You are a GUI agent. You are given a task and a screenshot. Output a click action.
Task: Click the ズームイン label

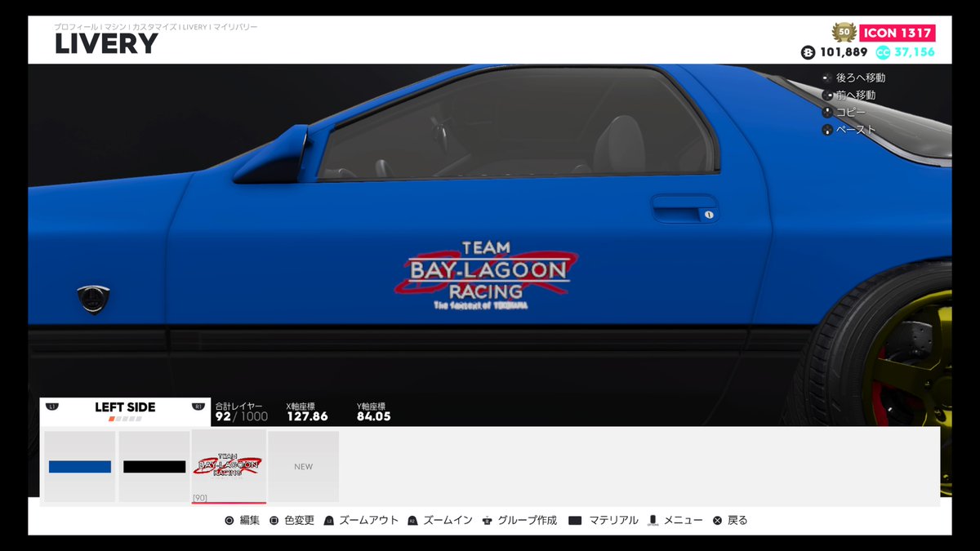coord(448,520)
